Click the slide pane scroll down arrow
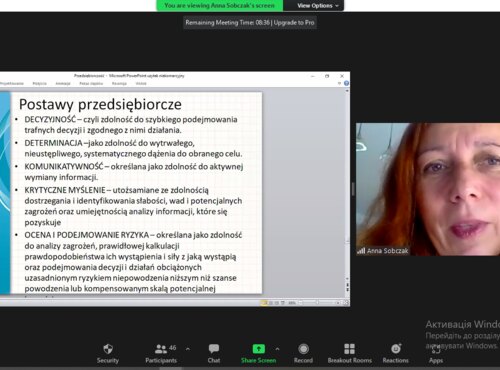The height and width of the screenshot is (370, 500). pos(347,278)
